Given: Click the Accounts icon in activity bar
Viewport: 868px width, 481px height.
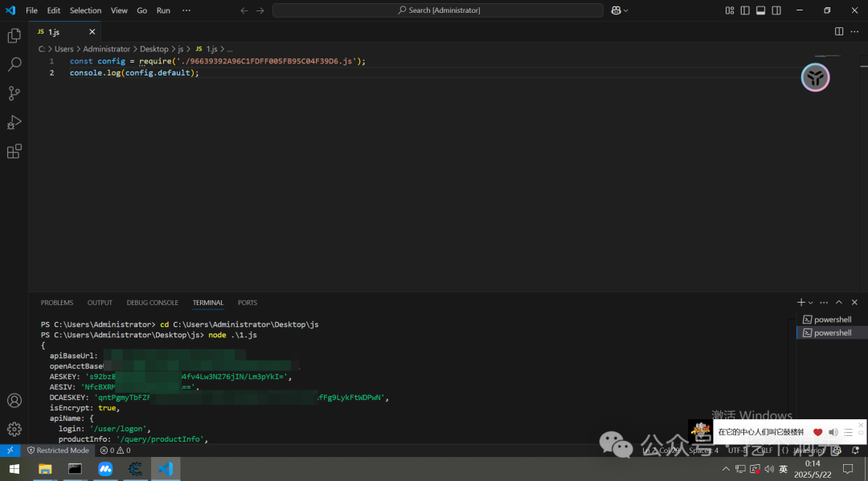Looking at the screenshot, I should point(14,401).
